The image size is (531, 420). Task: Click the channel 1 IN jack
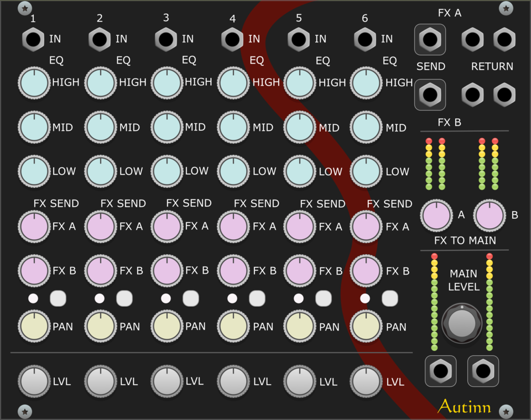click(x=33, y=40)
